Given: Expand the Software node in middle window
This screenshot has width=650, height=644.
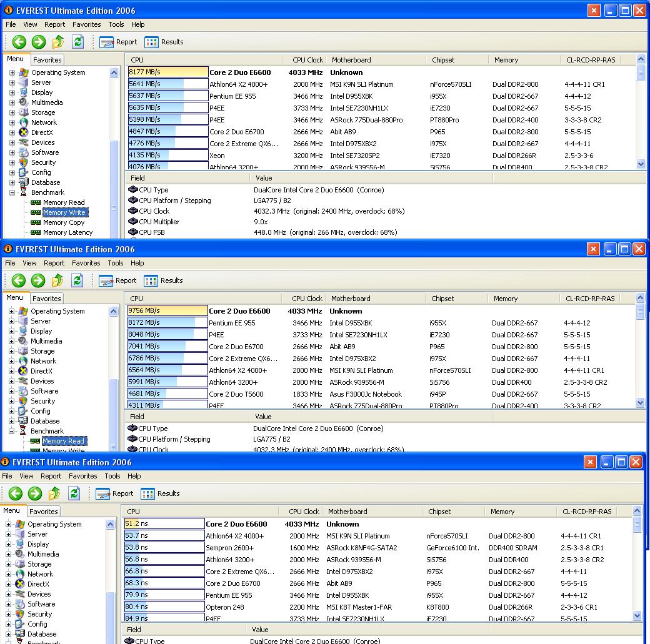Looking at the screenshot, I should click(12, 391).
